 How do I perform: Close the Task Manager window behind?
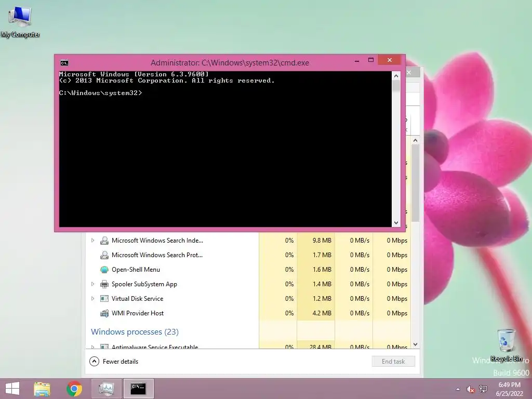pyautogui.click(x=409, y=72)
